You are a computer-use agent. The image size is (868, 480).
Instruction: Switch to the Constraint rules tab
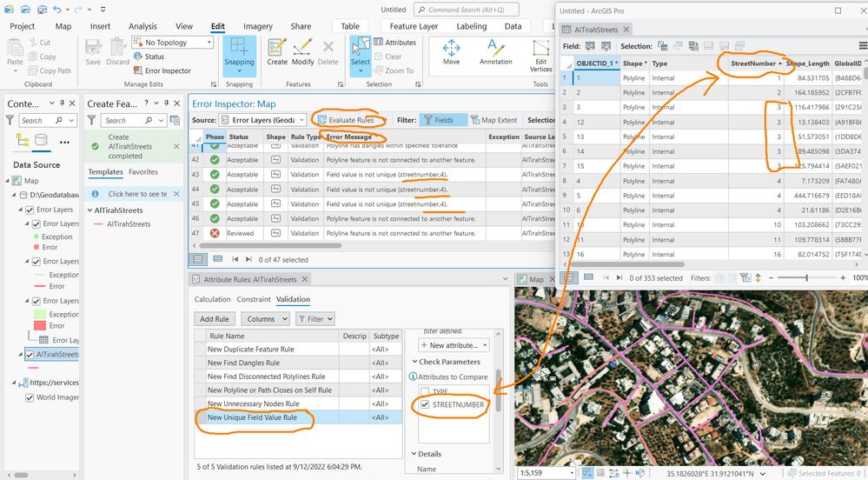(254, 299)
